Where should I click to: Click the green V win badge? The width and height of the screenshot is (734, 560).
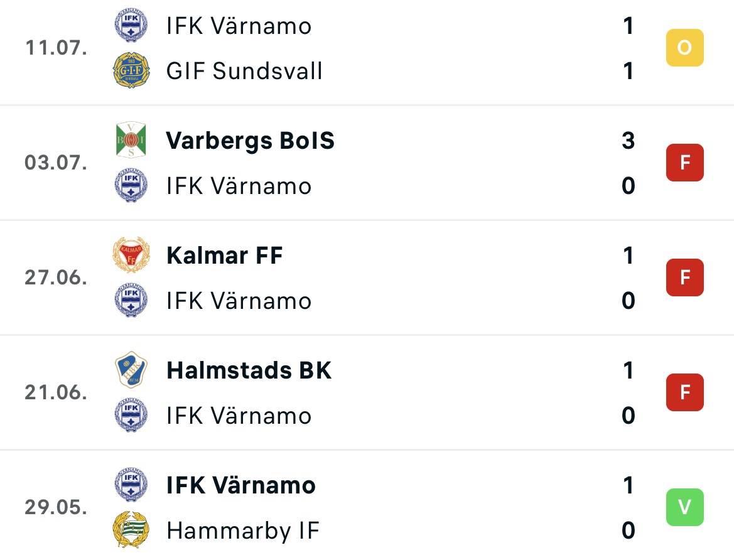coord(685,507)
